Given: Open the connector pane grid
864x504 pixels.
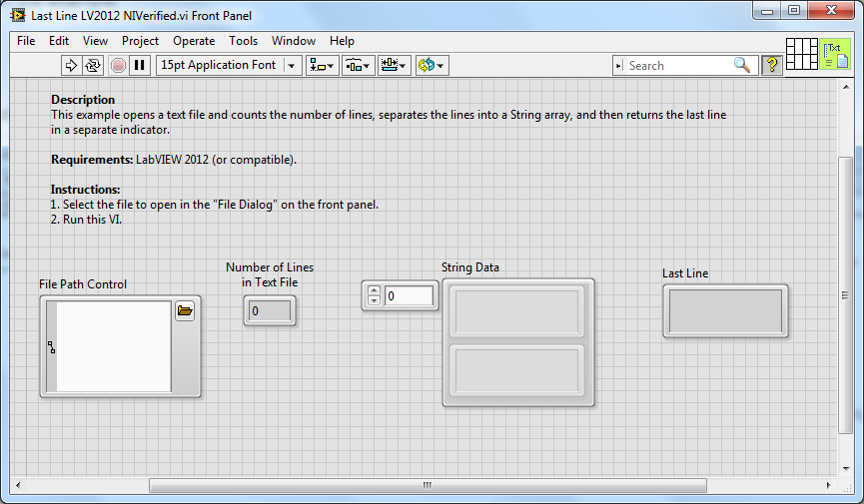Looking at the screenshot, I should [x=802, y=54].
